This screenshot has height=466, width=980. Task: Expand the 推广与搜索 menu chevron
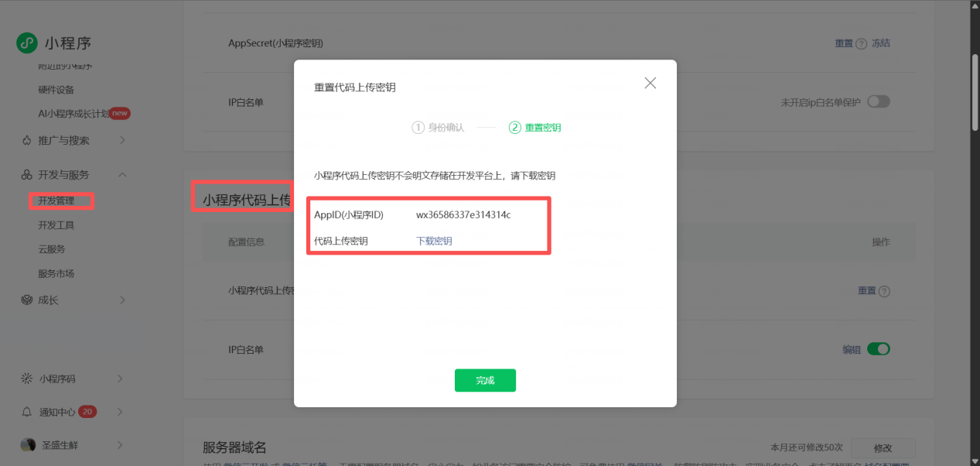pyautogui.click(x=122, y=141)
